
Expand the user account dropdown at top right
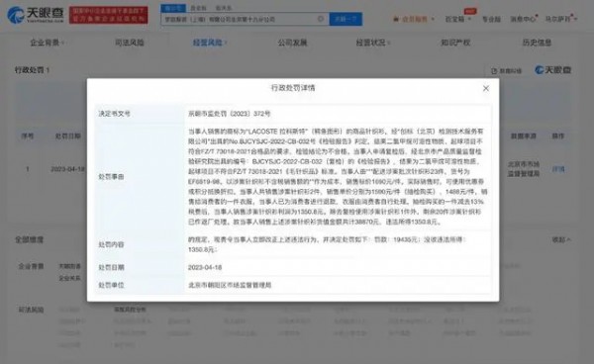click(561, 19)
